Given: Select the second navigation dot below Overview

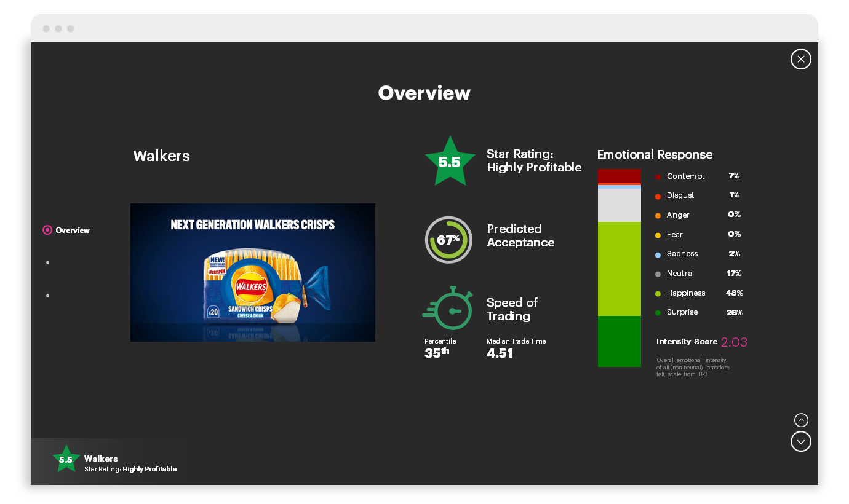Looking at the screenshot, I should tap(47, 263).
